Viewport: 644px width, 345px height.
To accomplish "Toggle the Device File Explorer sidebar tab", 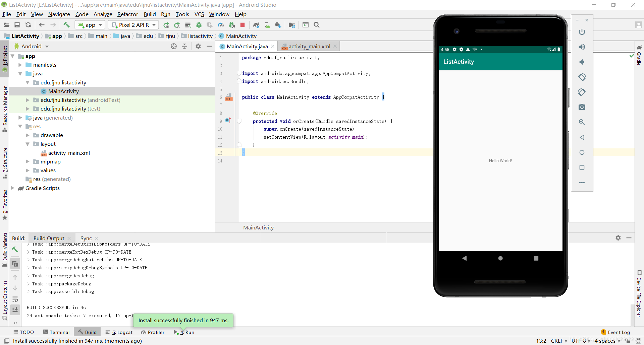I will tap(639, 293).
